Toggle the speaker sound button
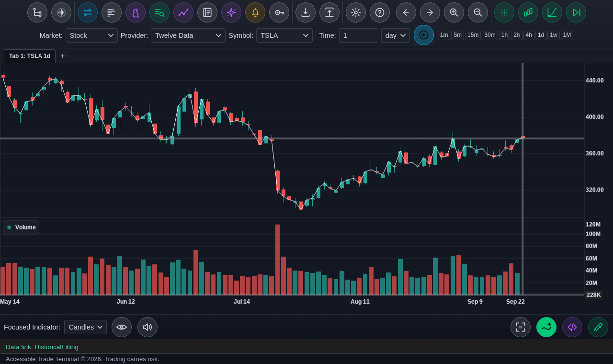This screenshot has width=613, height=364. (x=148, y=327)
